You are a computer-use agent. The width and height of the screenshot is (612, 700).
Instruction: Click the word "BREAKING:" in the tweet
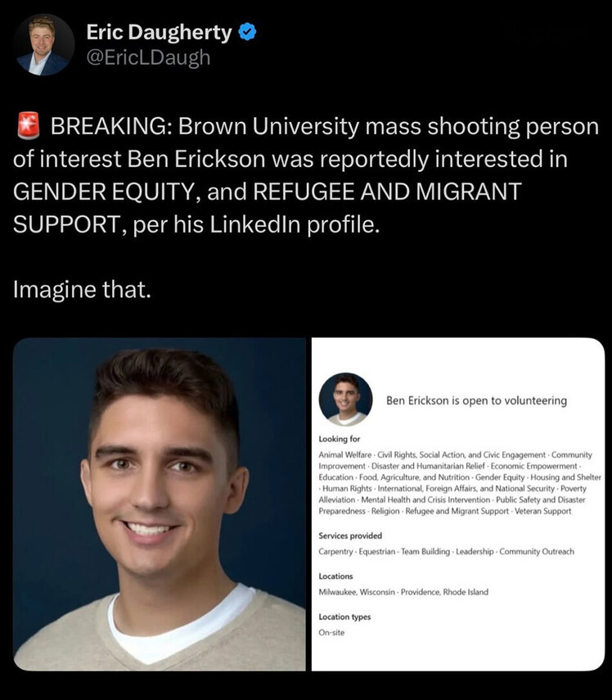click(111, 128)
